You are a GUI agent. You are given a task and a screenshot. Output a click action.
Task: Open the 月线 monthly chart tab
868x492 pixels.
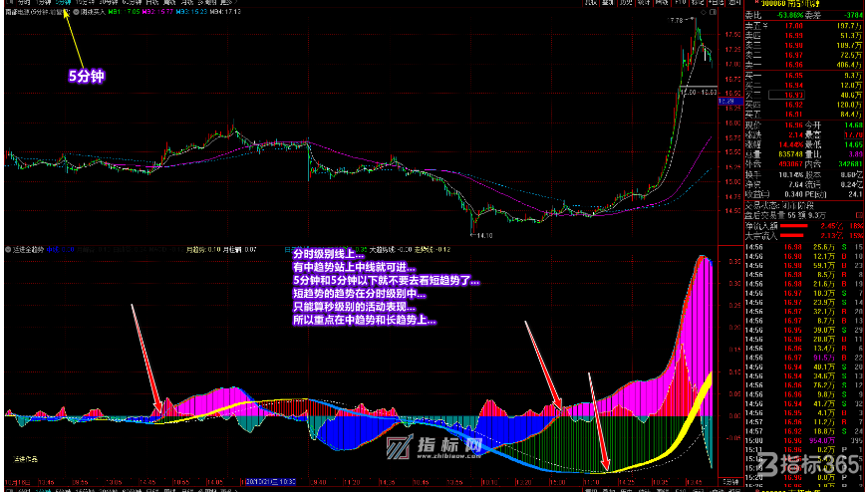pyautogui.click(x=186, y=3)
